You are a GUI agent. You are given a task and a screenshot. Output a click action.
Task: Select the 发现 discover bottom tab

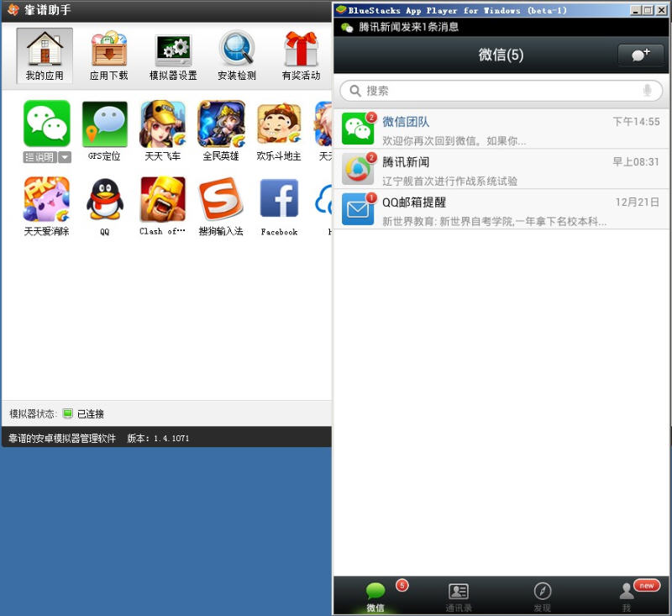click(542, 597)
